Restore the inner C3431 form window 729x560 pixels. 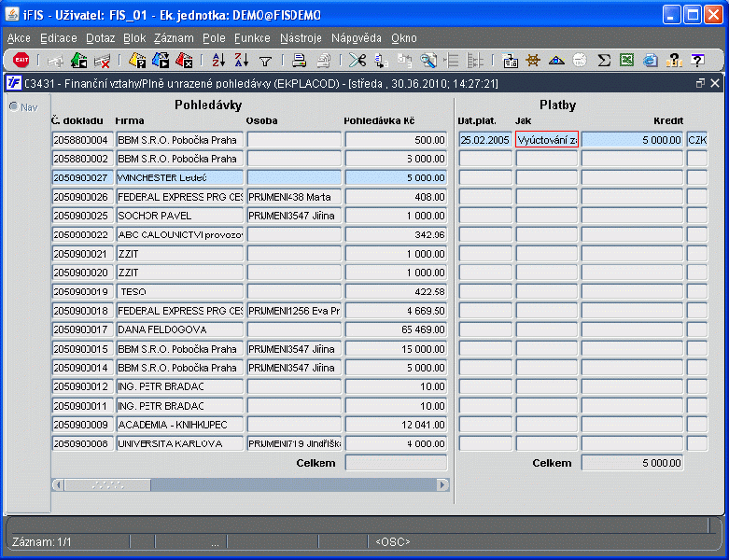point(700,83)
